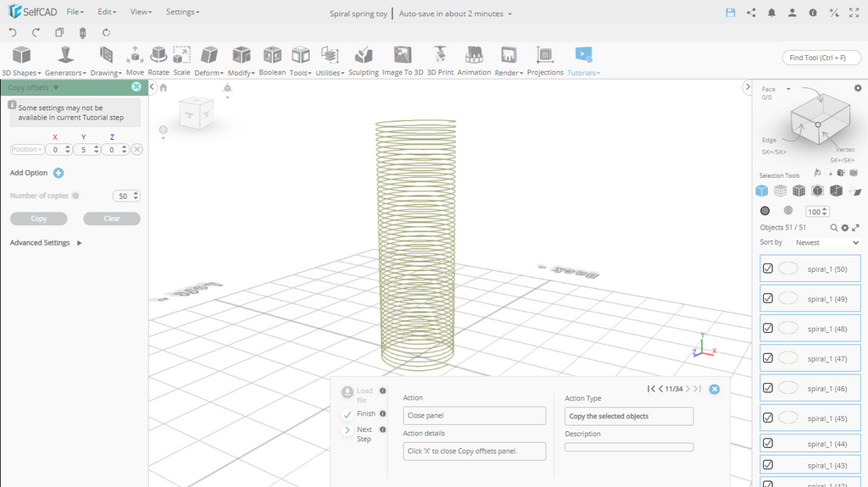Open the Modify tool
The height and width of the screenshot is (487, 868).
pos(242,61)
